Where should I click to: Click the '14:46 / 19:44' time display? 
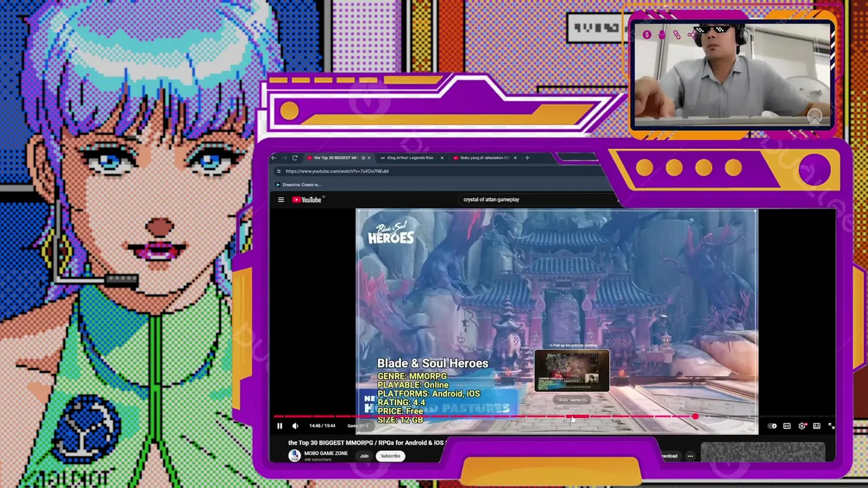coord(322,426)
